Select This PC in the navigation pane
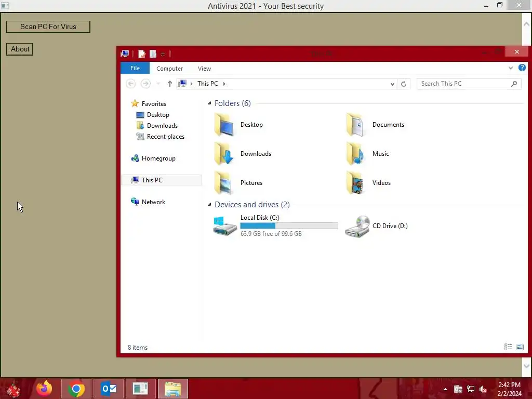 162,180
